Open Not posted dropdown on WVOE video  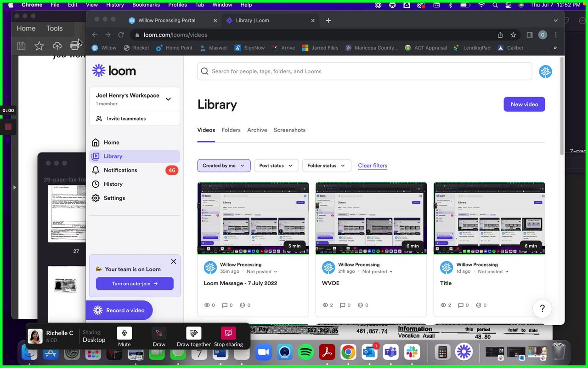pos(378,272)
